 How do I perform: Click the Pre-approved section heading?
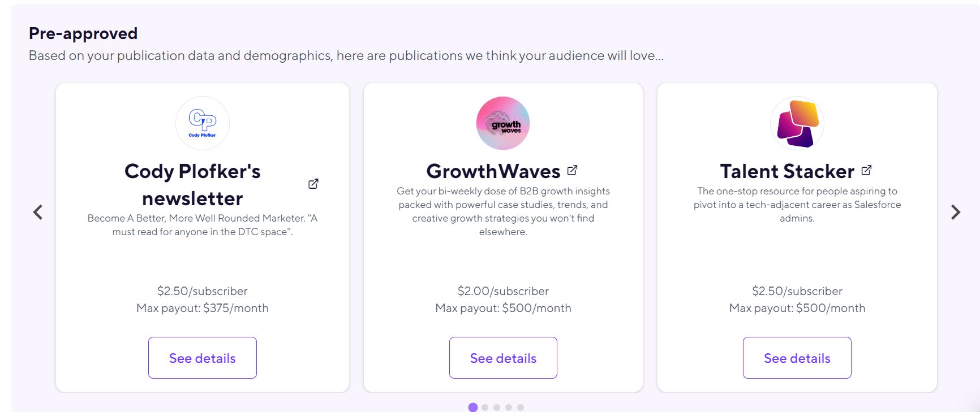click(x=83, y=33)
